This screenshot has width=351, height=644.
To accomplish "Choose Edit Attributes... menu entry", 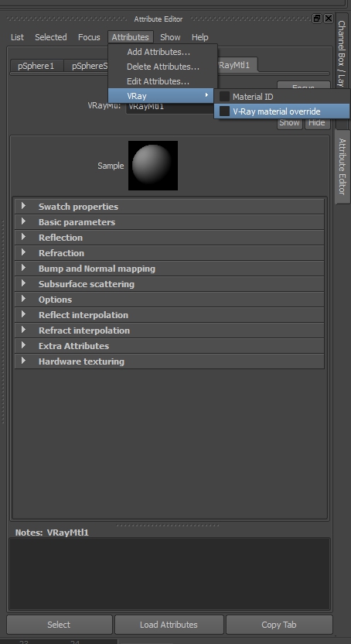I will click(162, 81).
